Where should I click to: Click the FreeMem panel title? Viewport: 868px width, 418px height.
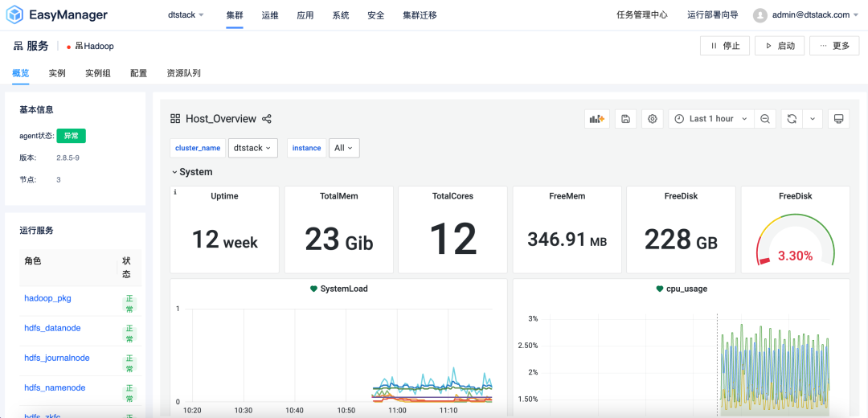[567, 196]
